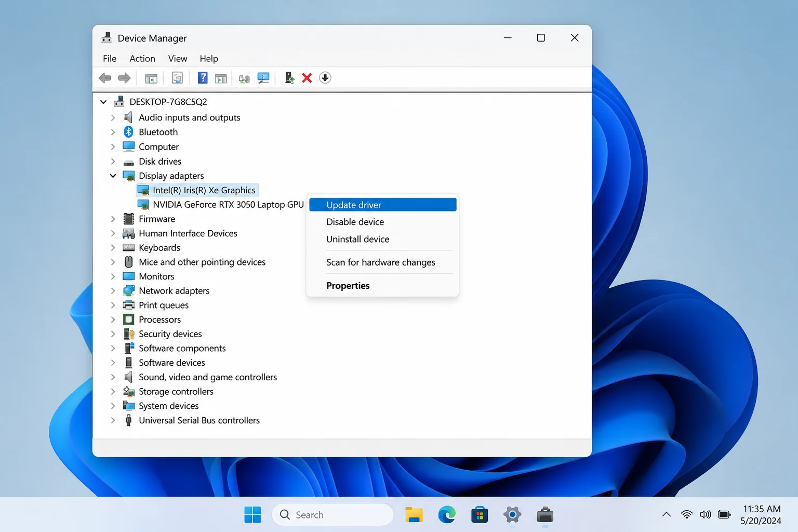This screenshot has height=532, width=798.
Task: Open Microsoft Edge from the taskbar
Action: point(447,515)
